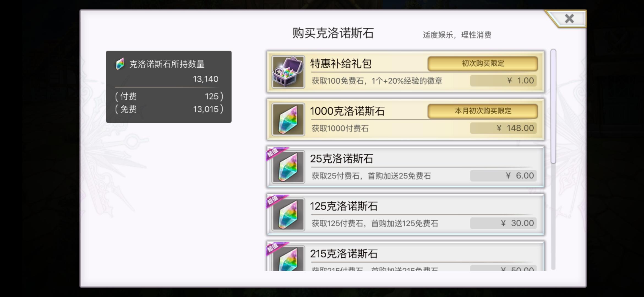This screenshot has width=644, height=297.
Task: Click the small crystal icon beside 克洛诺斯石所持数量
Action: (x=120, y=64)
